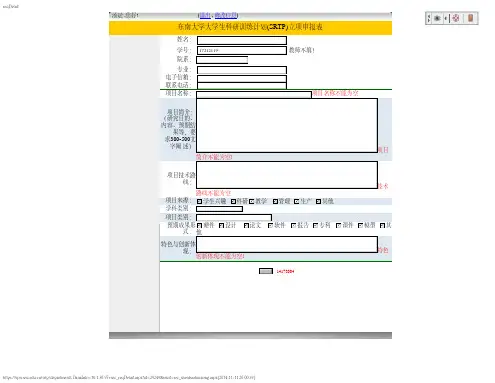Tick the 硬件 expected result checkbox
The image size is (495, 383).
click(x=199, y=226)
